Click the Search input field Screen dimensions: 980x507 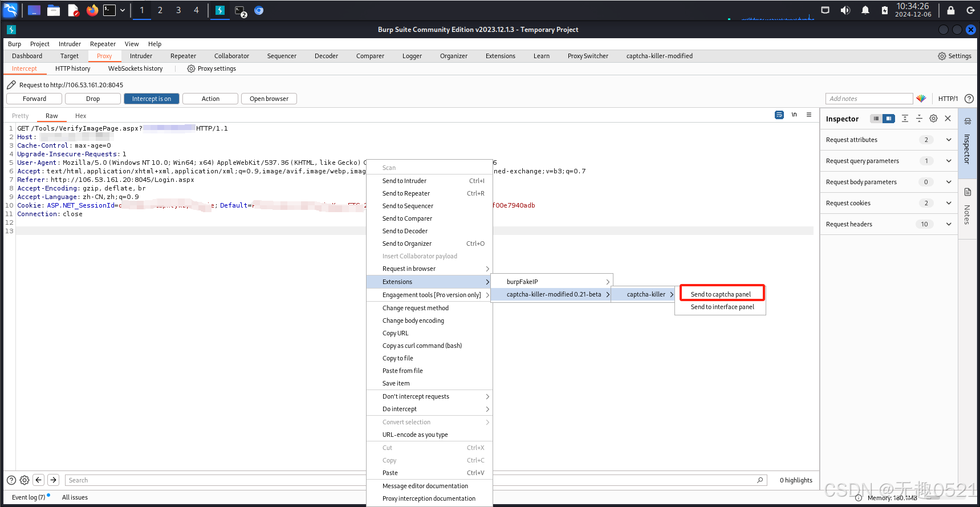click(415, 480)
